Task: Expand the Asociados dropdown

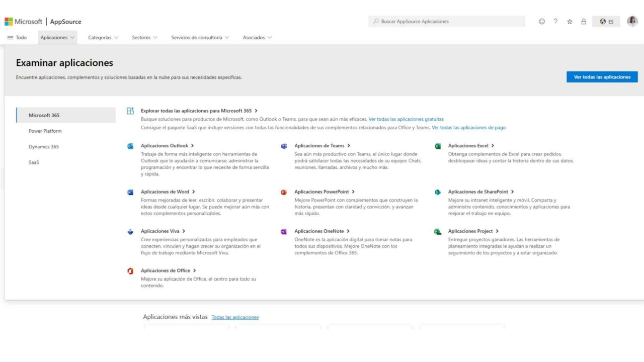Action: pyautogui.click(x=257, y=38)
